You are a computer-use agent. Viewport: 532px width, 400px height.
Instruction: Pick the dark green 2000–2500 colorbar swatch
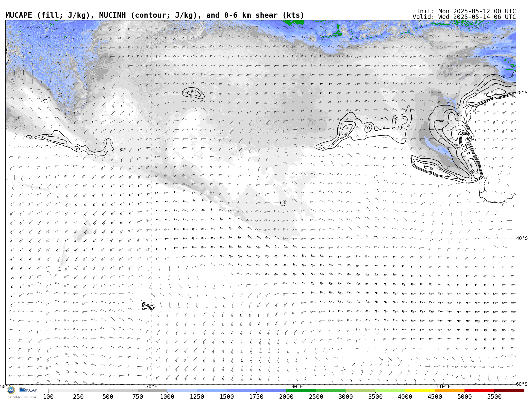point(301,391)
